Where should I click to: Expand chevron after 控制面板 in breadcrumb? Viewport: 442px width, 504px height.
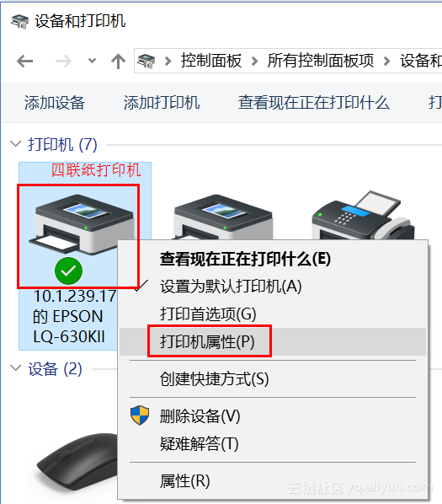254,61
